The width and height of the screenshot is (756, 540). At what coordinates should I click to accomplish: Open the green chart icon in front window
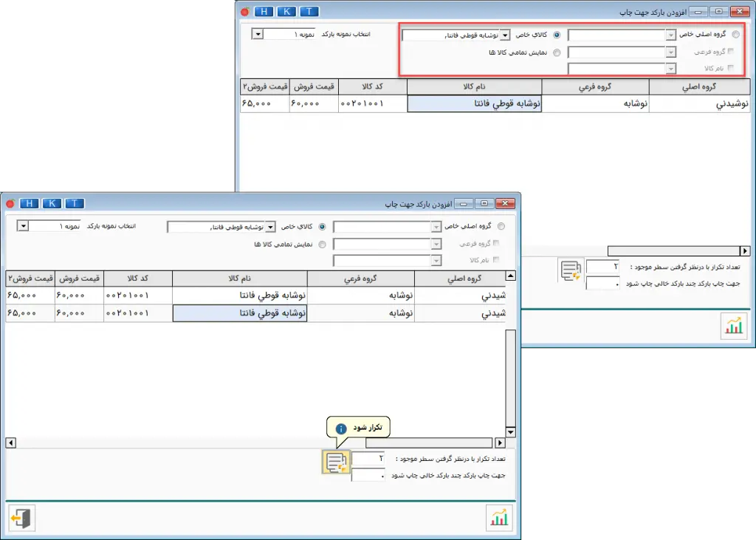click(500, 519)
